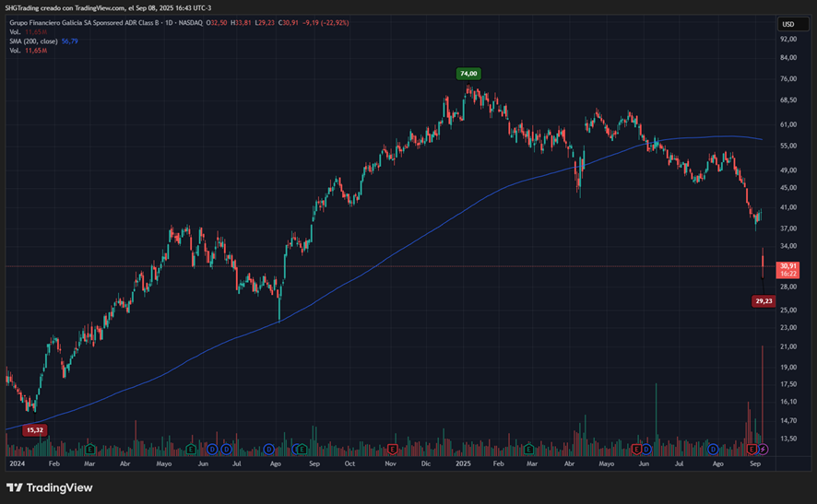This screenshot has width=817, height=504.
Task: Select the SMA (200, close) indicator legend
Action: tap(33, 41)
